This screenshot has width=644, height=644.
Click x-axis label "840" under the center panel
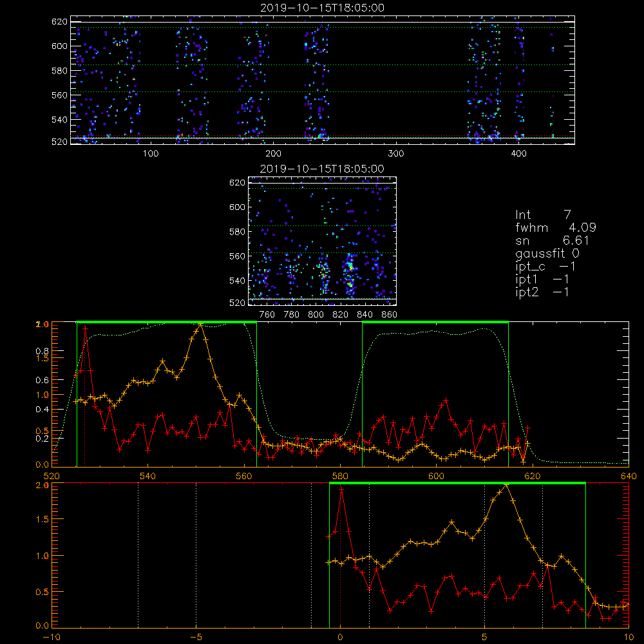pos(365,315)
